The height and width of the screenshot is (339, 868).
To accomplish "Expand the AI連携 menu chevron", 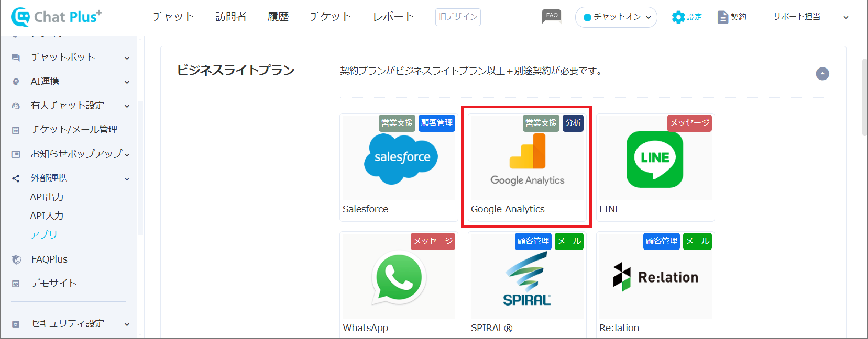I will click(127, 82).
